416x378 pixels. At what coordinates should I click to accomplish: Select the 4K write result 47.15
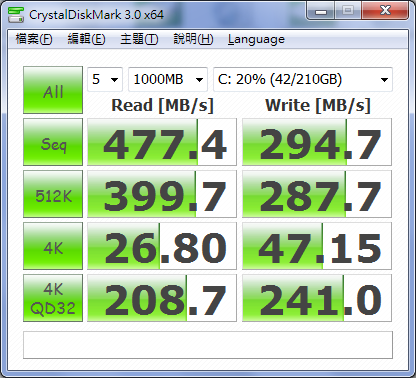coord(317,246)
